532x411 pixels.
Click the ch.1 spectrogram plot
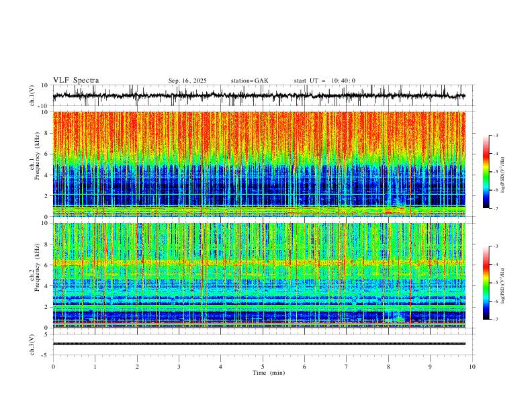pos(259,164)
